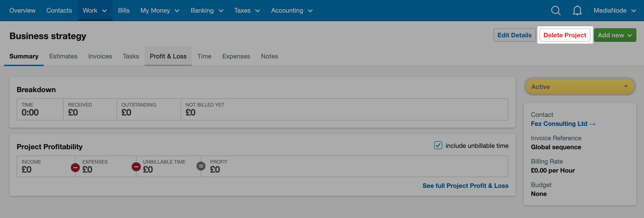The image size is (644, 218).
Task: Open See full Project Profit & Loss
Action: coord(465,186)
